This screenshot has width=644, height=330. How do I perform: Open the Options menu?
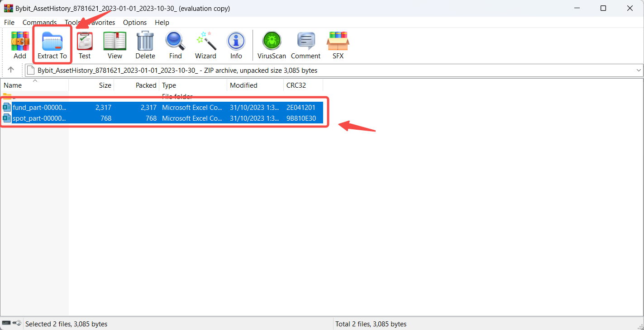pyautogui.click(x=135, y=23)
